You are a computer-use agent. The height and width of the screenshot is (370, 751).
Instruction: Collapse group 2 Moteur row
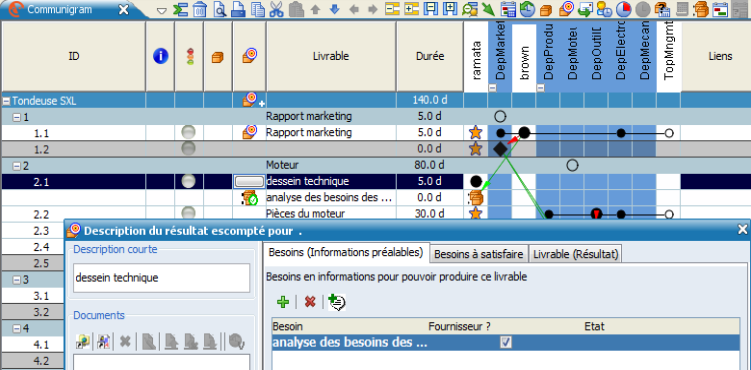click(17, 166)
